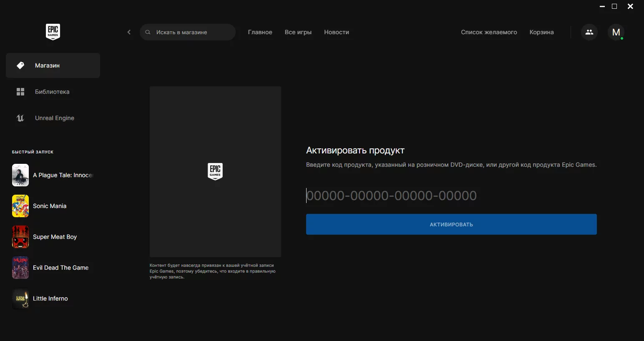This screenshot has height=341, width=644.
Task: Maximize the launcher window
Action: pos(614,6)
